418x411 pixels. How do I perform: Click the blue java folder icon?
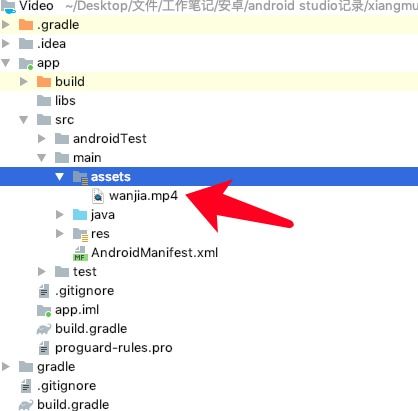point(80,215)
